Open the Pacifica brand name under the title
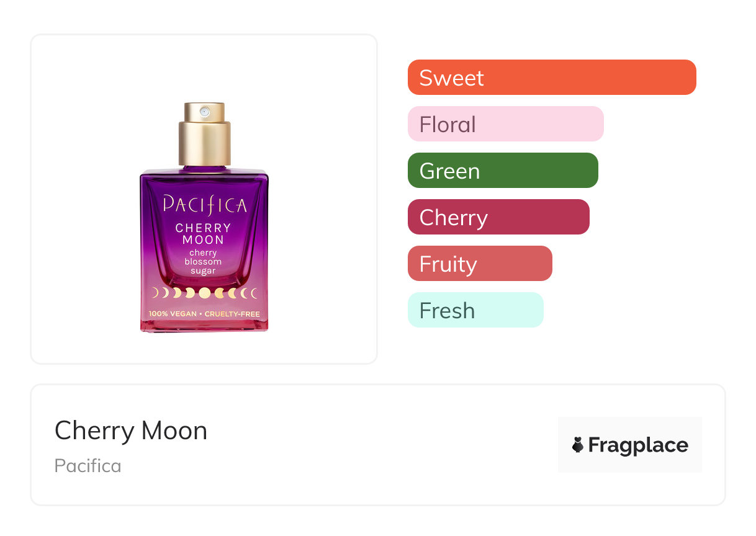Viewport: 756px width, 536px height. pos(88,466)
